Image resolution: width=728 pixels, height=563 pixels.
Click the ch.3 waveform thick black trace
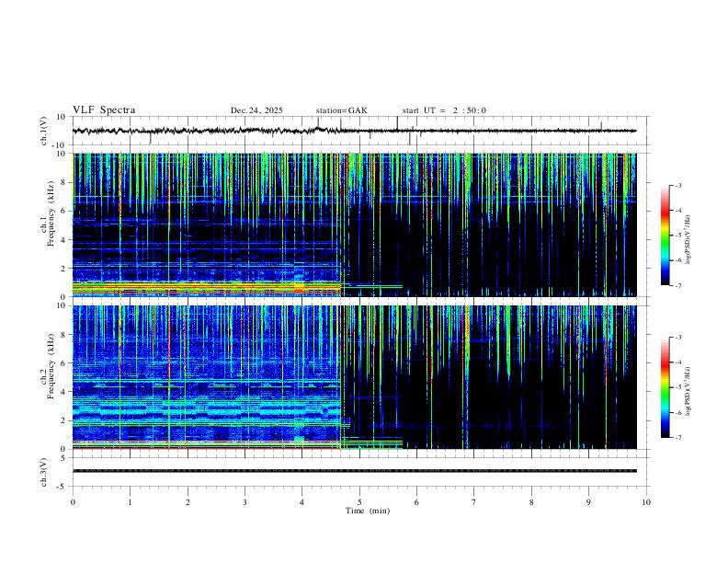(x=354, y=471)
